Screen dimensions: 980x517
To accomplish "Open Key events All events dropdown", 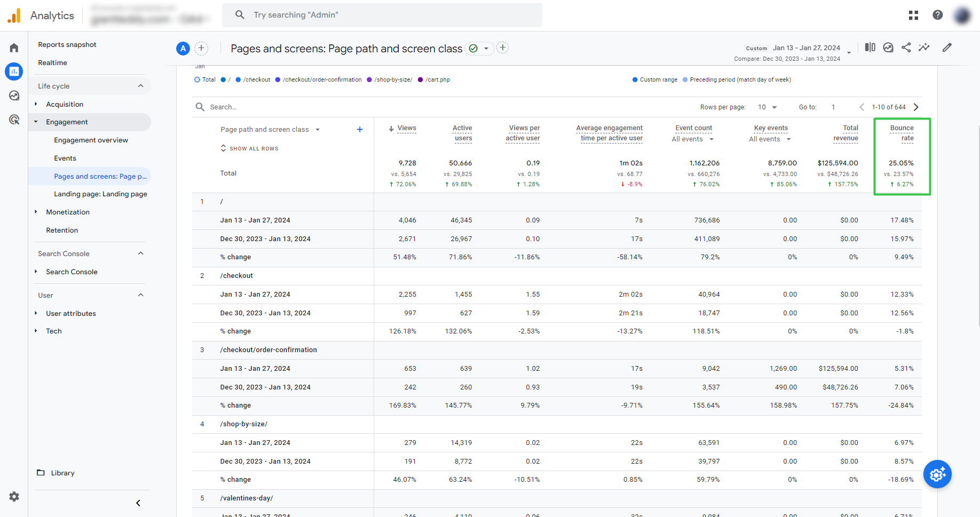I will (770, 139).
